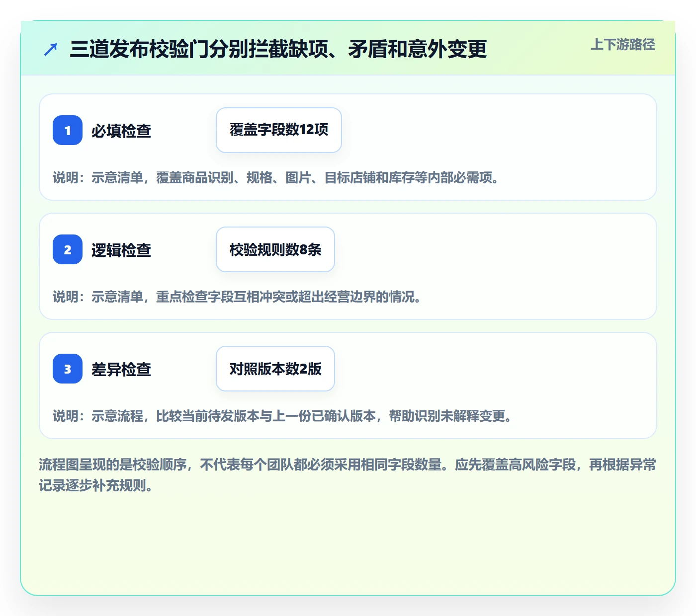Click the heading 三道发布校验门分别拦截缺项、矛盾和意外变更

pos(278,49)
